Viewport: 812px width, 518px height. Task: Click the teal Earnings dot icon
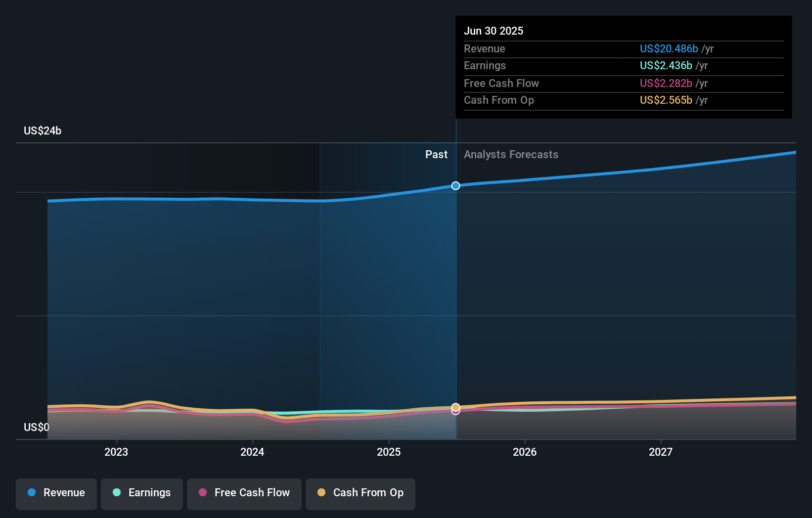116,493
